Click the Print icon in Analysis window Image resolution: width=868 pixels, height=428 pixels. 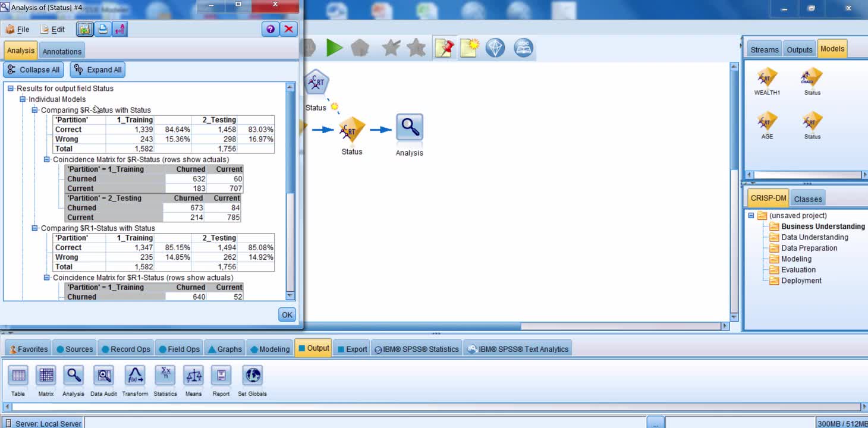click(103, 29)
